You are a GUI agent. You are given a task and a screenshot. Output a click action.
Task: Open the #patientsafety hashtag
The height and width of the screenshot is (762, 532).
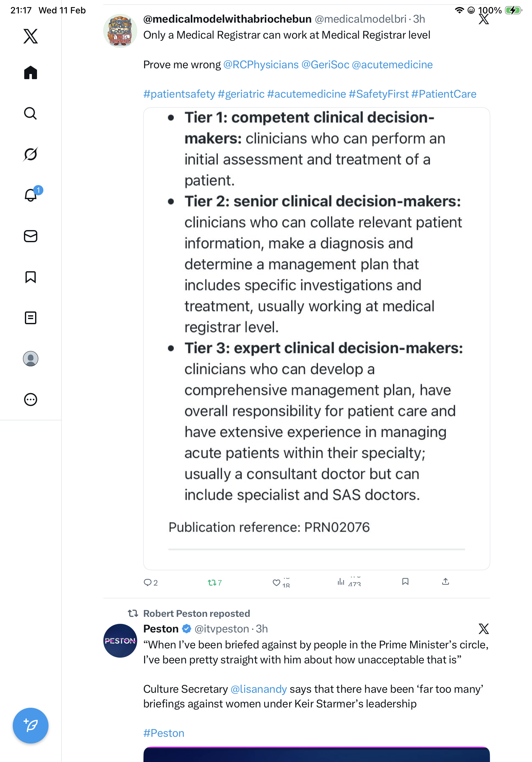[179, 94]
